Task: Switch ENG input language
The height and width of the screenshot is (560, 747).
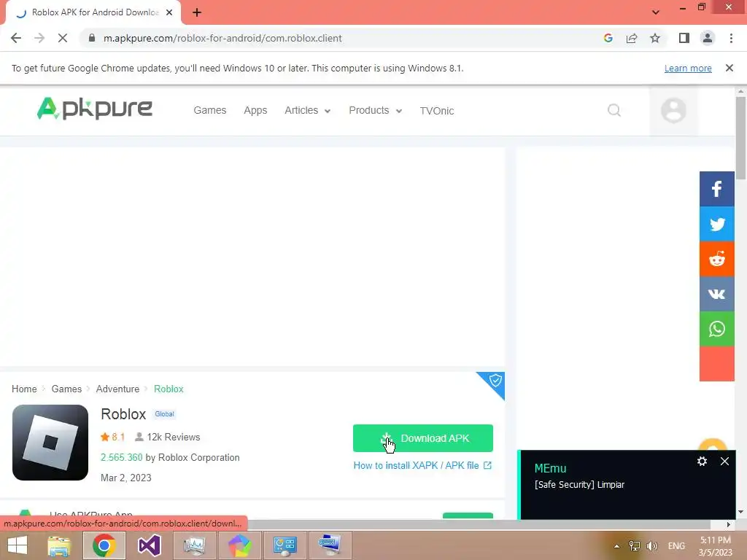Action: tap(676, 546)
